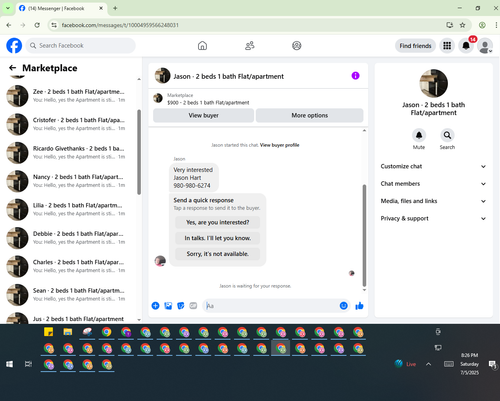Send quick reply 'Yes, are you interested?'
The width and height of the screenshot is (500, 401).
[x=217, y=222]
